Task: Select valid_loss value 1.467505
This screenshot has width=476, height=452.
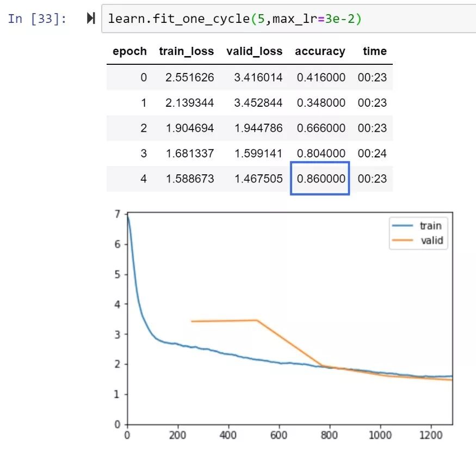Action: click(258, 179)
